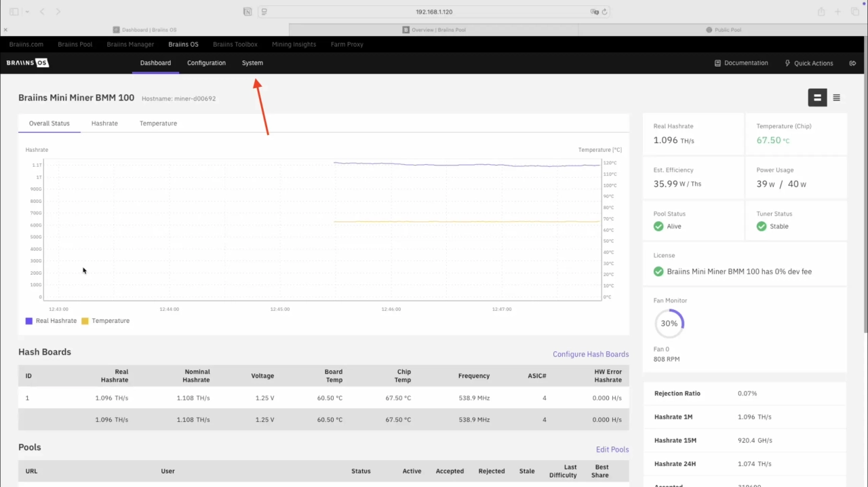Click the Hashrate 15M 920.4 GH/s value
The image size is (868, 487).
point(755,441)
